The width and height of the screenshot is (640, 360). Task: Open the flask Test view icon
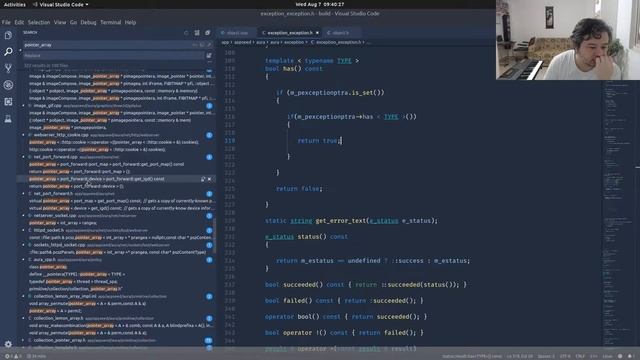coord(8,119)
